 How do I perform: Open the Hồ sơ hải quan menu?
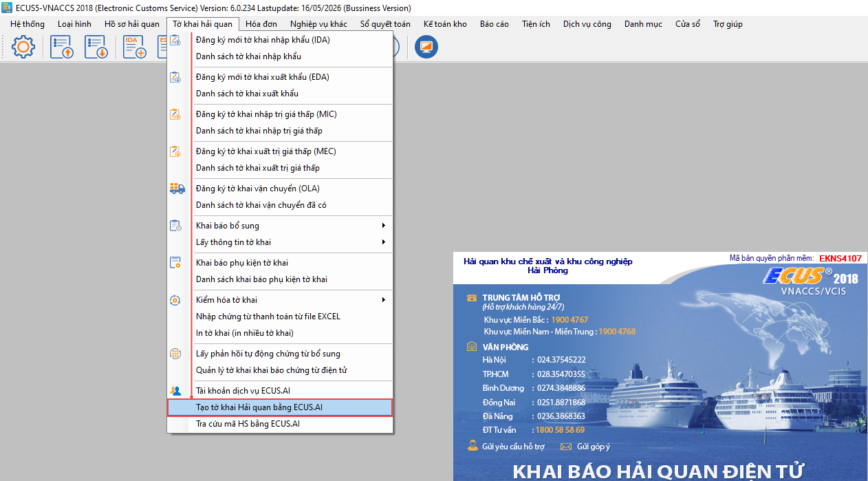coord(132,24)
